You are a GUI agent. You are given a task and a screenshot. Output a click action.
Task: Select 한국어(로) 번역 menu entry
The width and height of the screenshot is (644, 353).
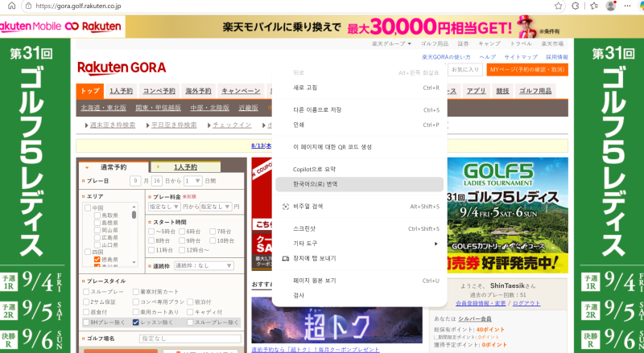click(359, 184)
